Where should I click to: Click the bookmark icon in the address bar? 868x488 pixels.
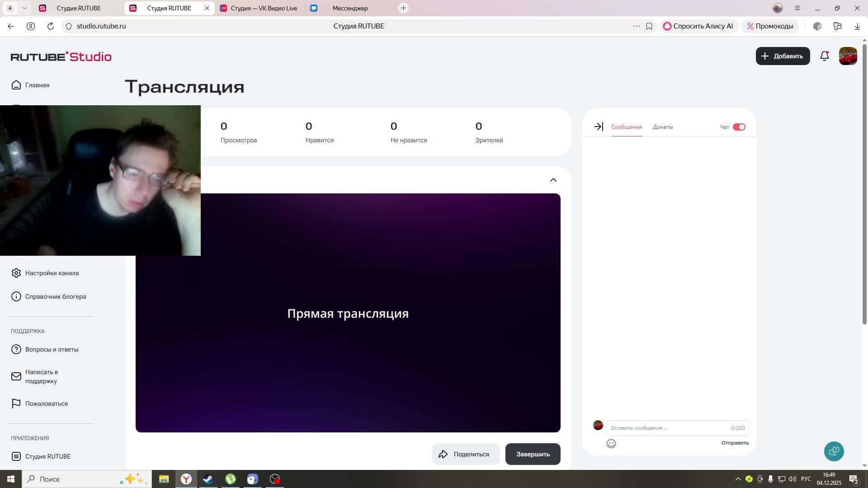pos(649,26)
